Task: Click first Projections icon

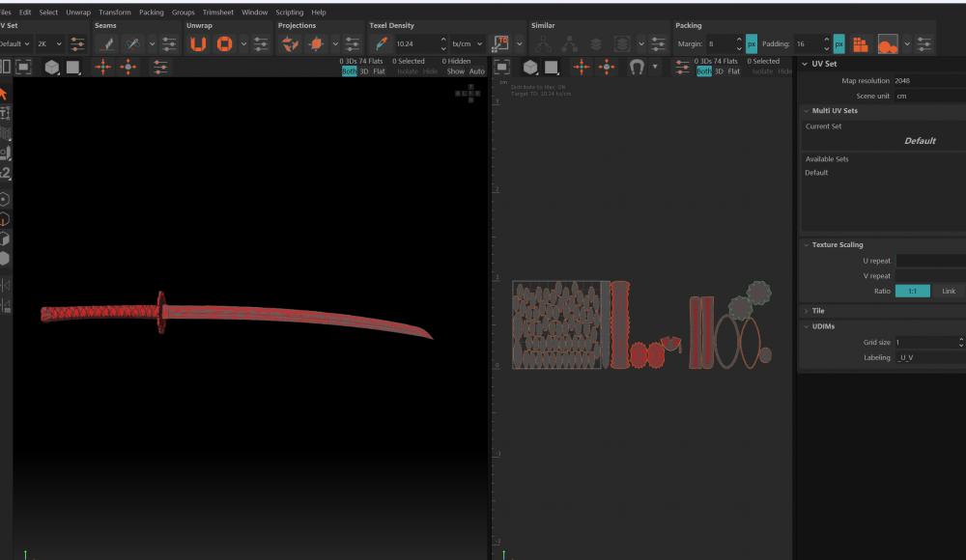Action: (290, 43)
